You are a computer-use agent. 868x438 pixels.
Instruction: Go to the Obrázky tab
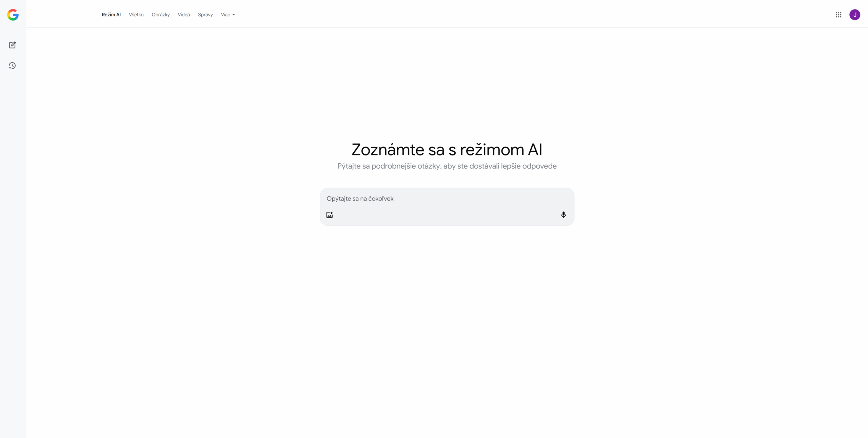pos(161,15)
